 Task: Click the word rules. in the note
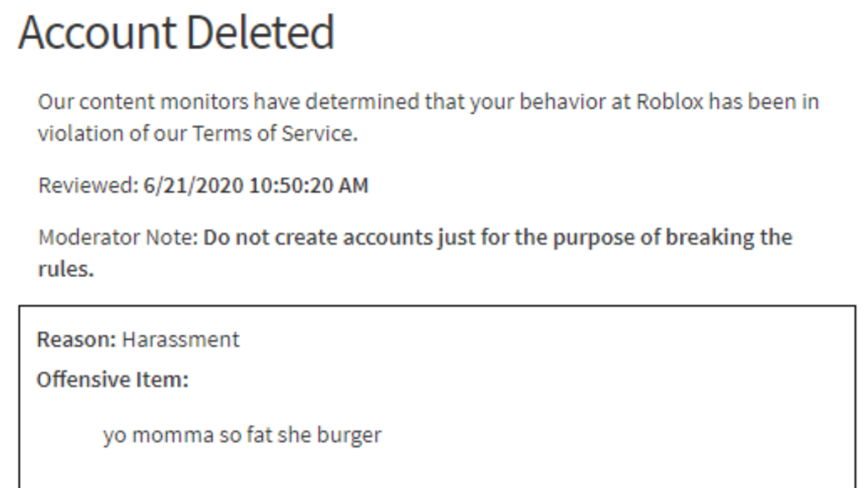coord(66,269)
